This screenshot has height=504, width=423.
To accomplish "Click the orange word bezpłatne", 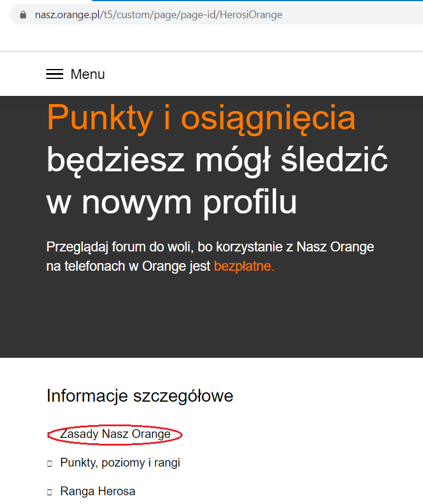I will 244,266.
